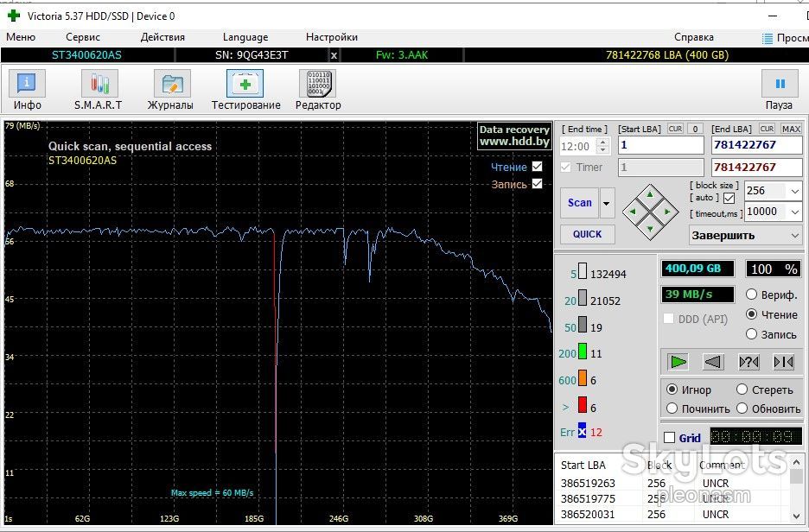Click the blue Err X block icon
Image resolution: width=809 pixels, height=532 pixels.
click(582, 431)
